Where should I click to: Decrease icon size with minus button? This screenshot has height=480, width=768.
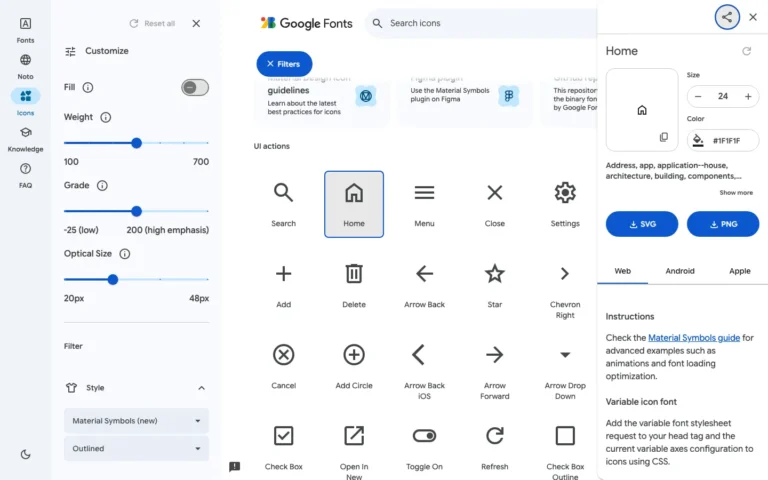698,96
